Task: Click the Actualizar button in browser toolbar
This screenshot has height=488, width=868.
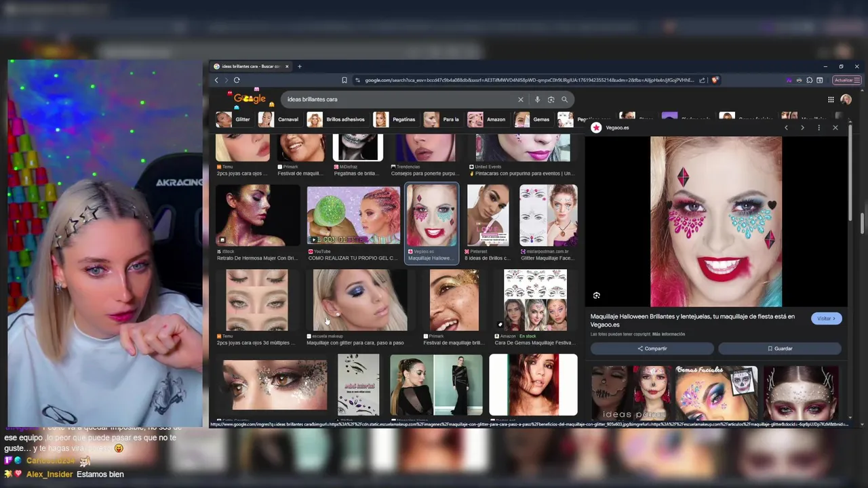Action: 846,80
